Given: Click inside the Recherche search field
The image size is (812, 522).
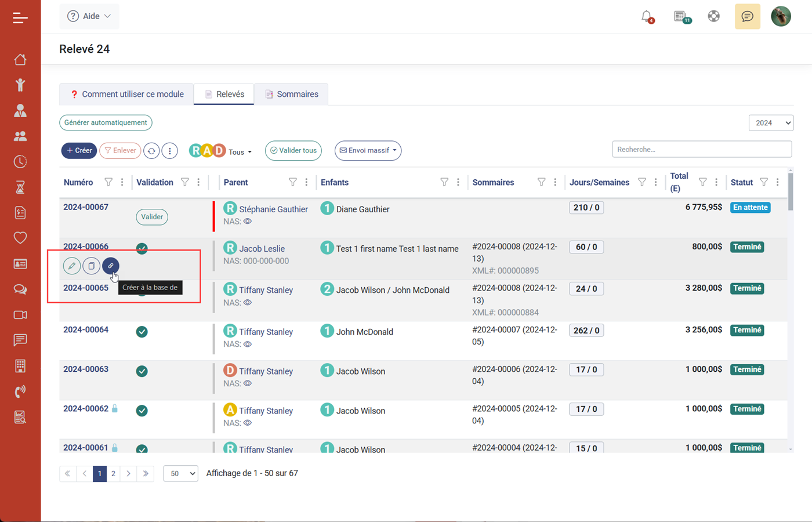Looking at the screenshot, I should [x=702, y=149].
